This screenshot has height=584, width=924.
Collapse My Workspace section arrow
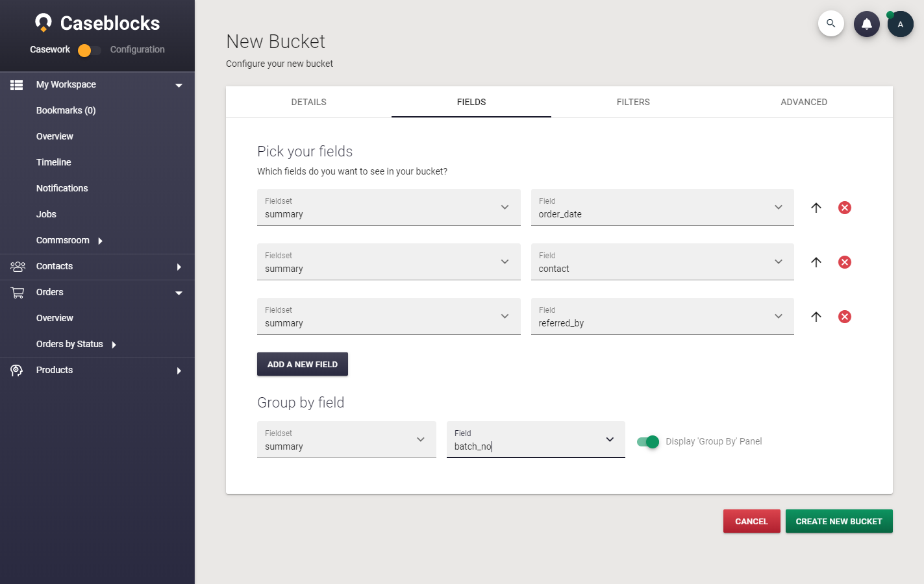(x=179, y=85)
